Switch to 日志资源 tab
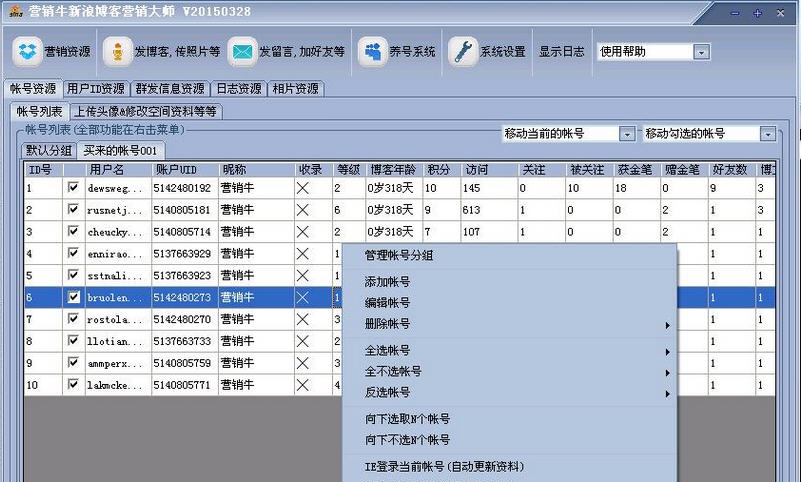Image resolution: width=801 pixels, height=482 pixels. pyautogui.click(x=239, y=89)
